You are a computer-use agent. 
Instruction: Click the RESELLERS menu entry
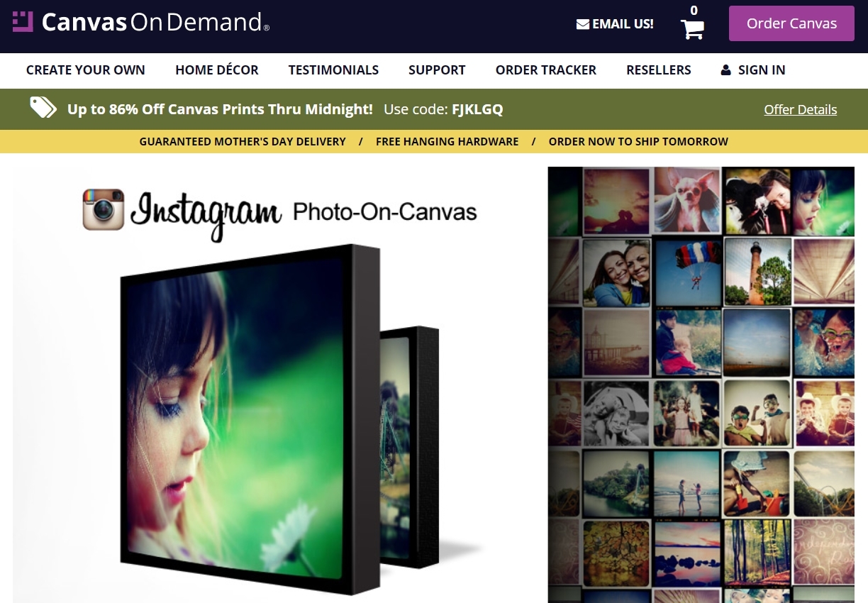658,70
